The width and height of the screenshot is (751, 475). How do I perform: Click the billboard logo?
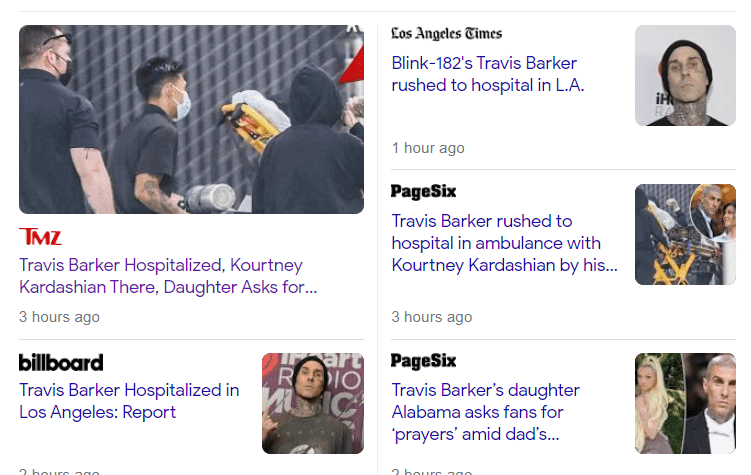click(61, 362)
